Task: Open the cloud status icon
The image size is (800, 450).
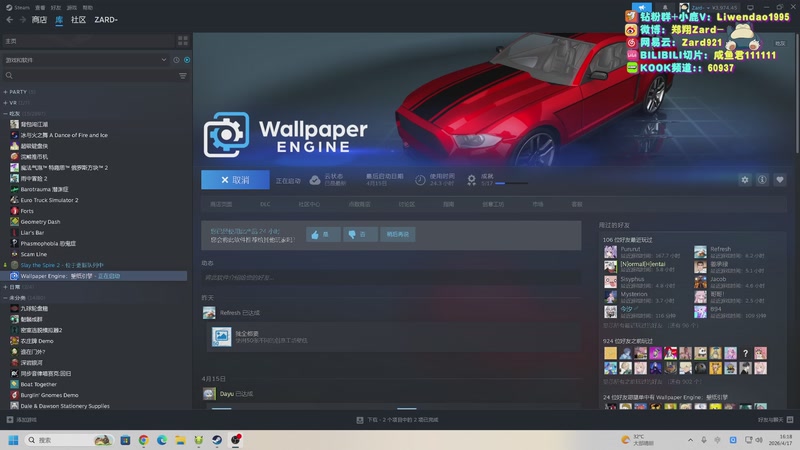Action: [x=315, y=180]
